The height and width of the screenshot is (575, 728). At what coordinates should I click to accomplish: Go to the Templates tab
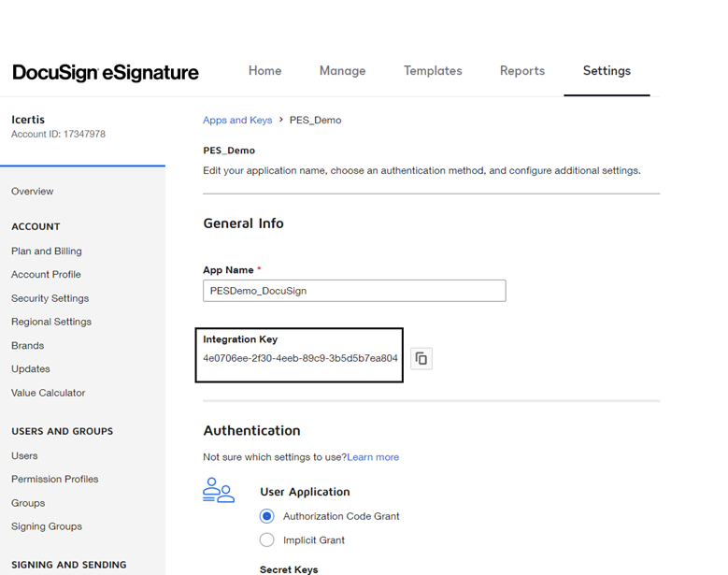tap(433, 71)
